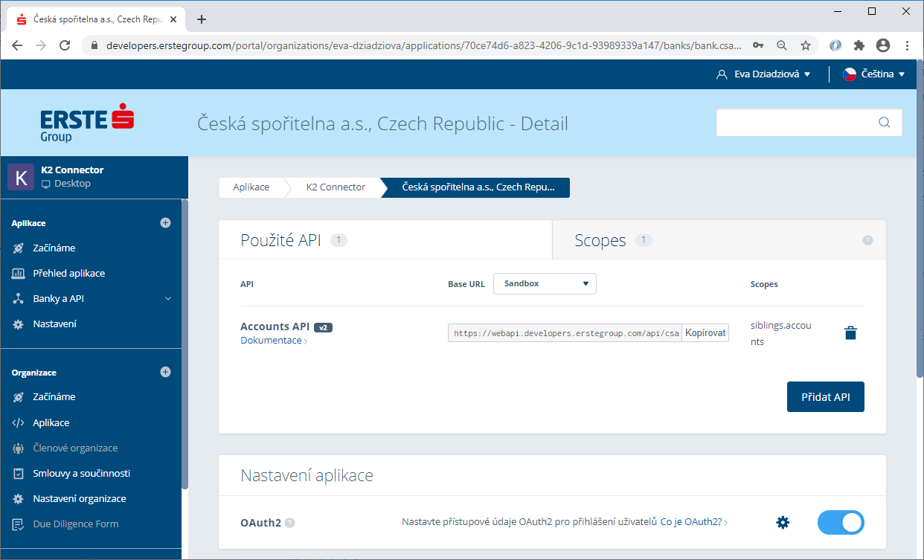
Task: Toggle the OAuth2 switch
Action: [841, 522]
